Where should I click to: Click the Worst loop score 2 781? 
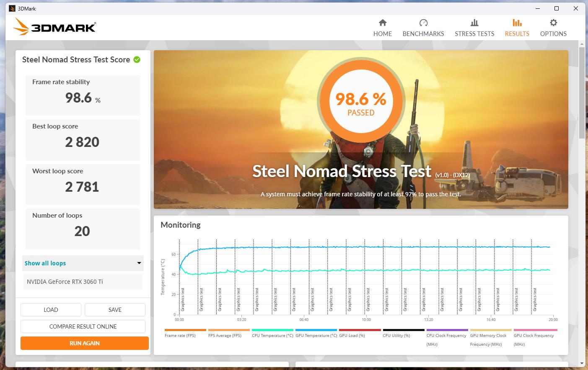tap(82, 187)
